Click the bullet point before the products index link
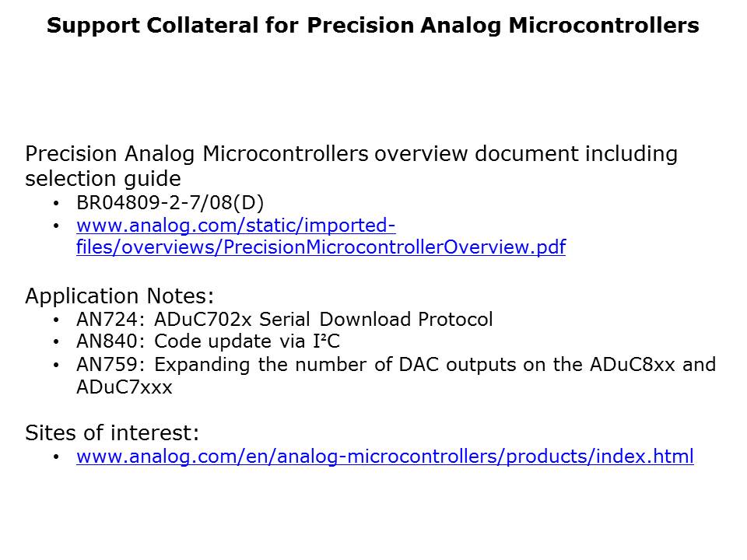Viewport: 747px width, 560px height. pyautogui.click(x=55, y=457)
